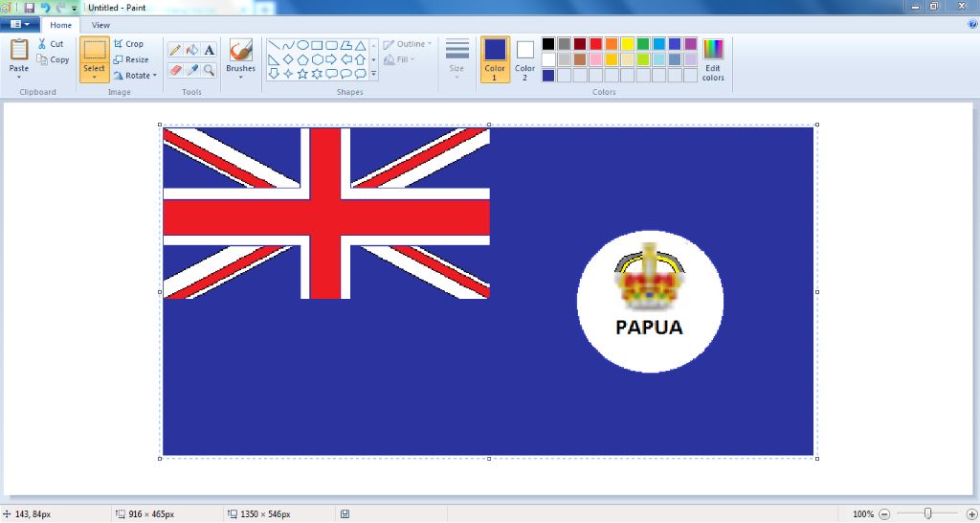Choose the Rounded rectangle shape
Image resolution: width=980 pixels, height=523 pixels.
pyautogui.click(x=331, y=46)
